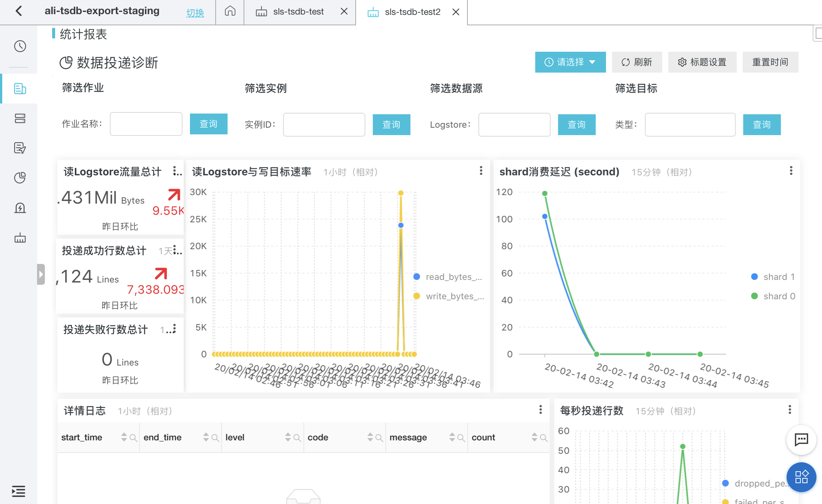This screenshot has height=504, width=822.
Task: Search the end_time column
Action: (215, 438)
